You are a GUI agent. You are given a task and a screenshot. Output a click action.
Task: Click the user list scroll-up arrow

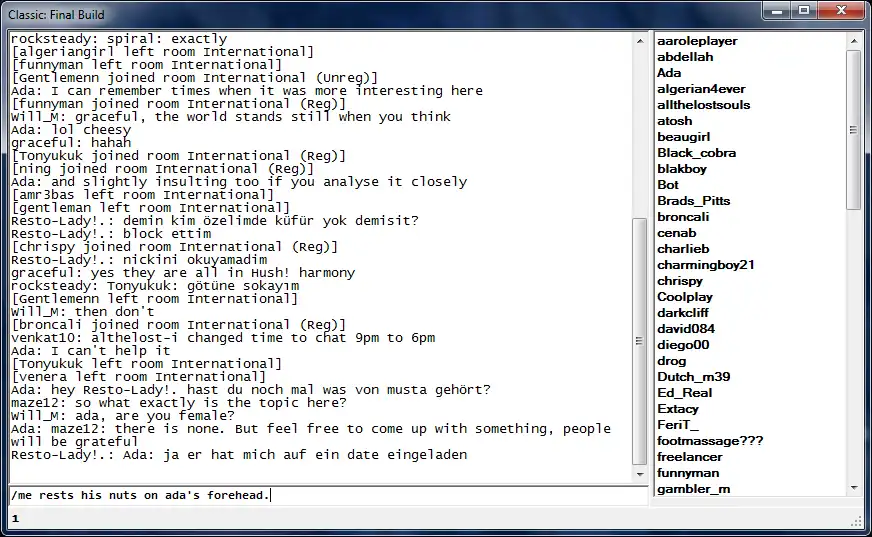[x=854, y=41]
